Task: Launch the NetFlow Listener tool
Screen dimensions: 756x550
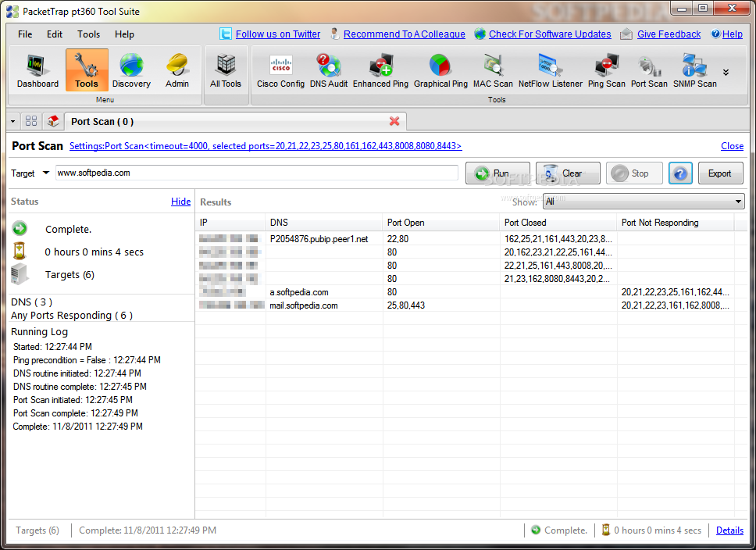Action: [x=550, y=70]
